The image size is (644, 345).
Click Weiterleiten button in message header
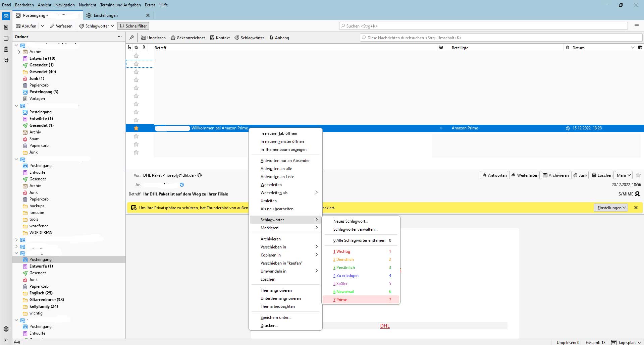525,175
